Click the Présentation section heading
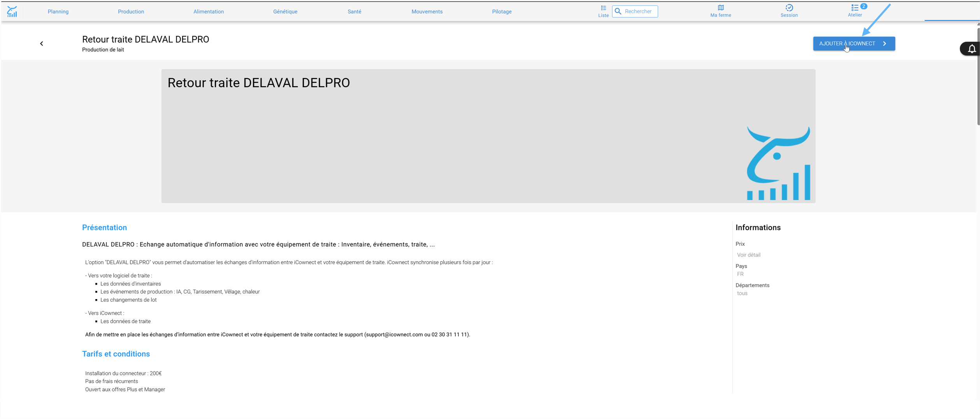The height and width of the screenshot is (419, 980). [x=104, y=227]
